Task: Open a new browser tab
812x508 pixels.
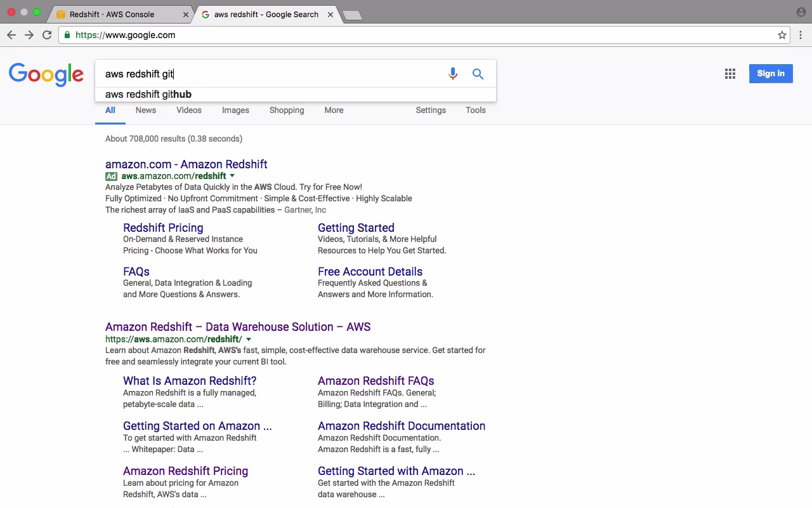Action: 352,15
